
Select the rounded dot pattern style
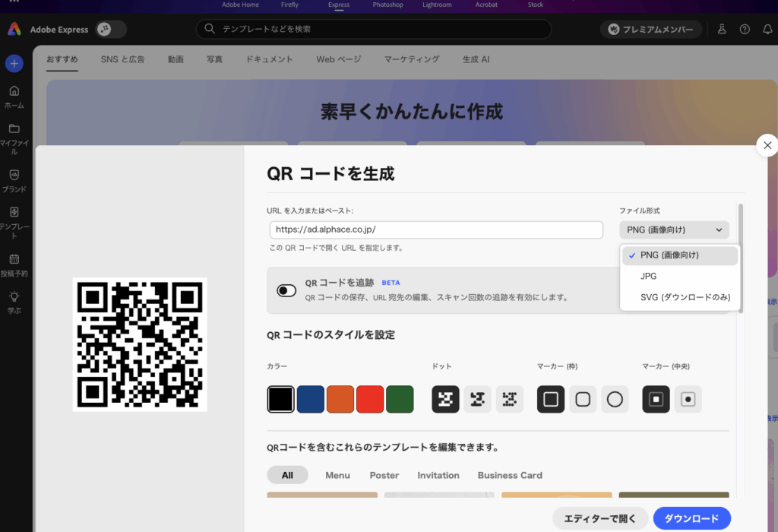point(478,399)
